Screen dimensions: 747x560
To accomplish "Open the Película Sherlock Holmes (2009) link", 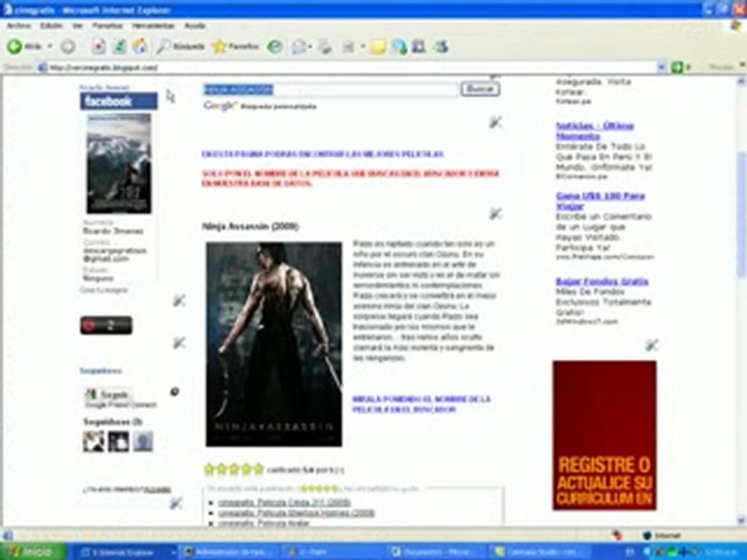I will click(x=296, y=513).
